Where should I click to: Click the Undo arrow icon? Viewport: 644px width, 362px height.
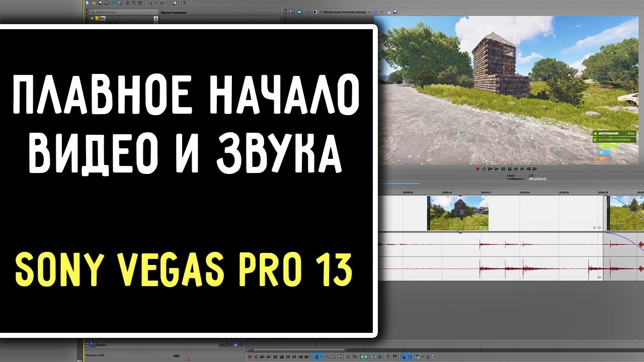149,3
